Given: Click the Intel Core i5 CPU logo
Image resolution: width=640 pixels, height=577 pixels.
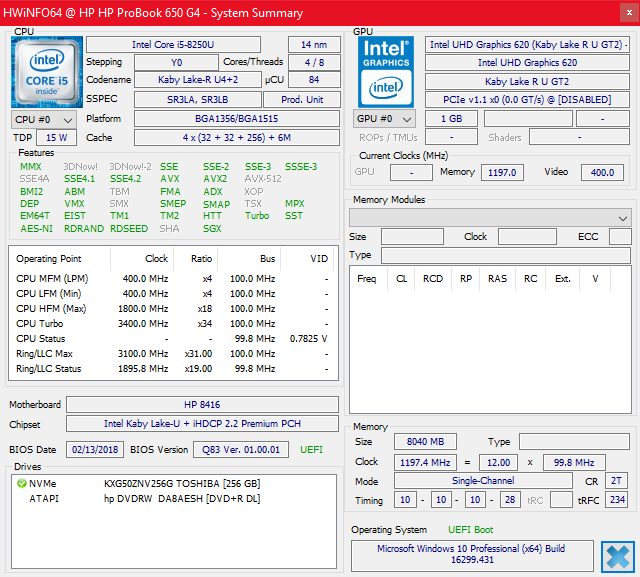Looking at the screenshot, I should tap(47, 72).
